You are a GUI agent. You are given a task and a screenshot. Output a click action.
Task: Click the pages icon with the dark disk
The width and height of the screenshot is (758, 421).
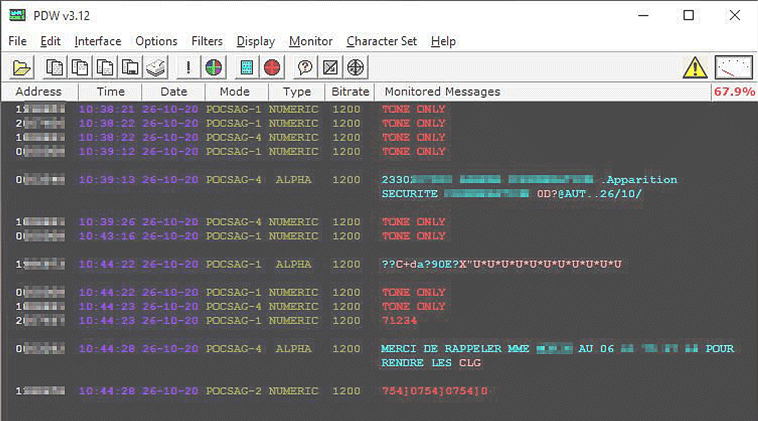coord(130,67)
